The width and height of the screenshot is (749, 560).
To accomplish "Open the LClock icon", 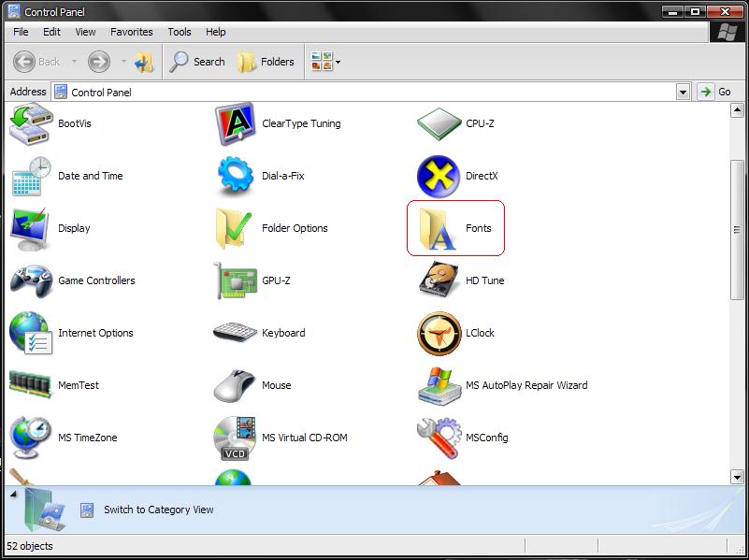I will coord(439,333).
